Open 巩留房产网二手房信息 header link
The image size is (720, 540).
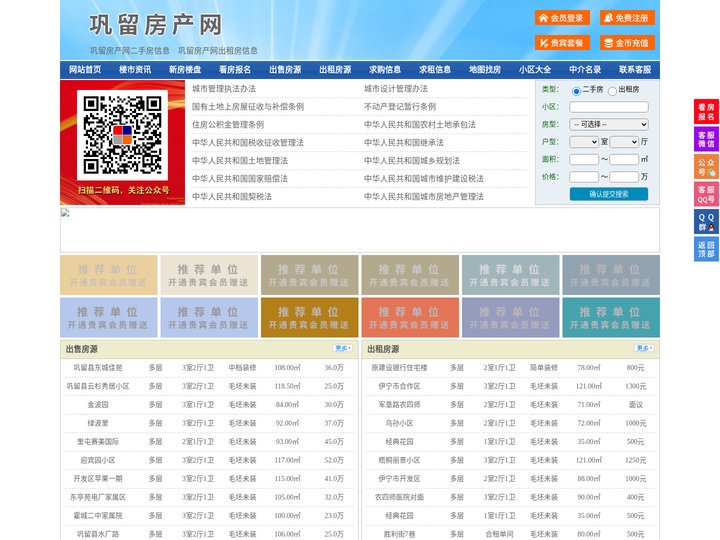point(129,51)
